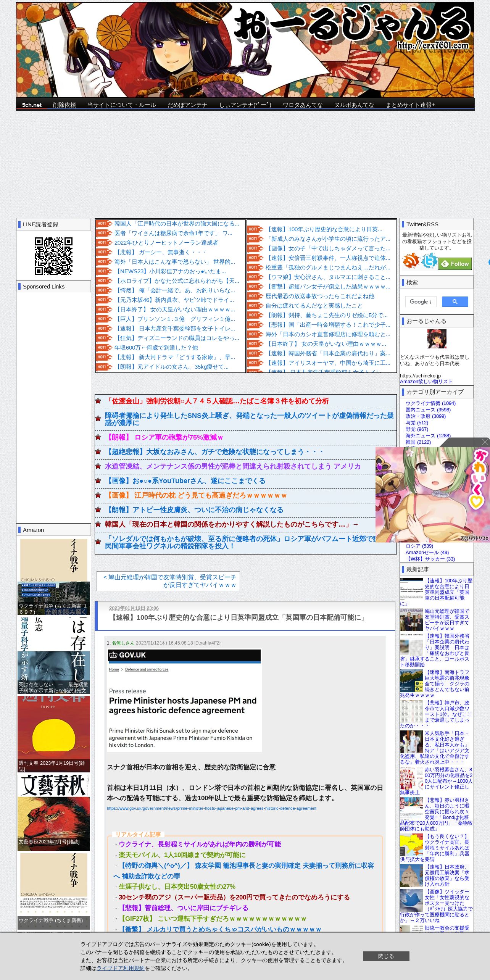
Task: Open ライブドア利用規約 link in cookie banner
Action: coord(121,968)
